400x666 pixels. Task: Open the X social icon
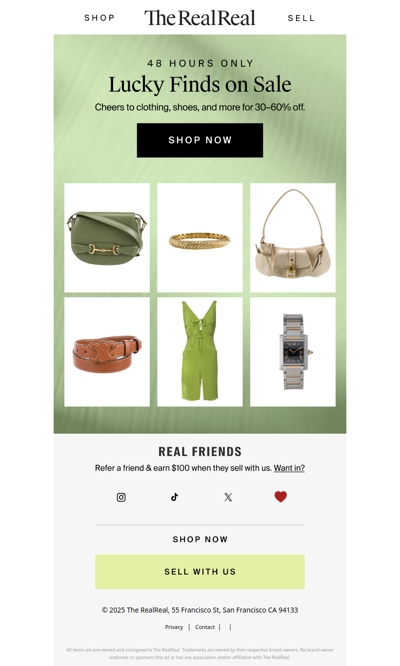tap(228, 497)
